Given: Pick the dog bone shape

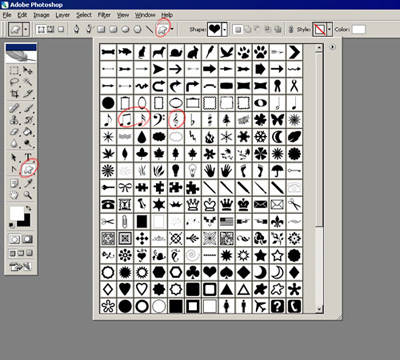Looking at the screenshot, I should (108, 52).
